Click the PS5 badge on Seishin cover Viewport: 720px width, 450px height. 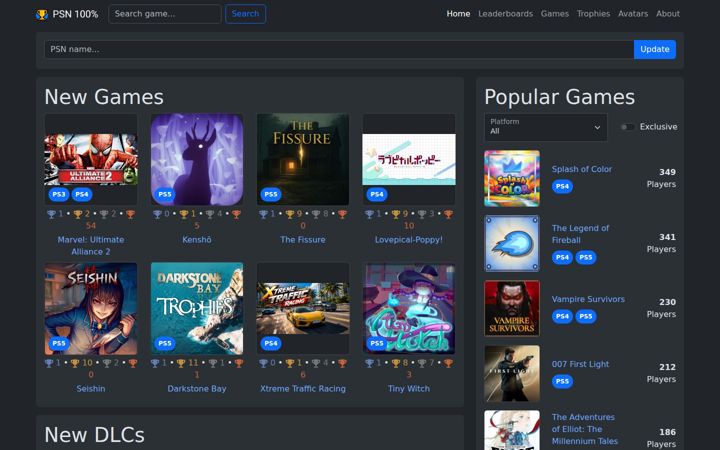(x=59, y=343)
